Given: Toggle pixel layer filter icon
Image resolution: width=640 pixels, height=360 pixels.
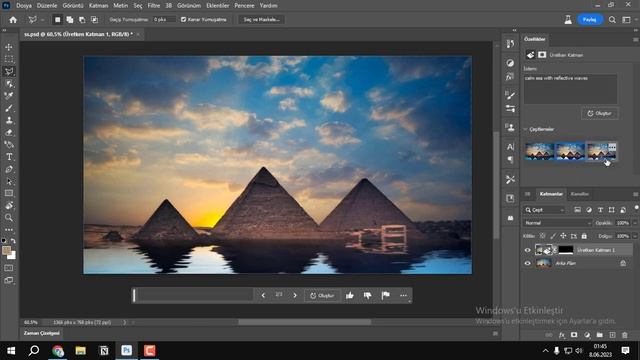Looking at the screenshot, I should click(577, 210).
